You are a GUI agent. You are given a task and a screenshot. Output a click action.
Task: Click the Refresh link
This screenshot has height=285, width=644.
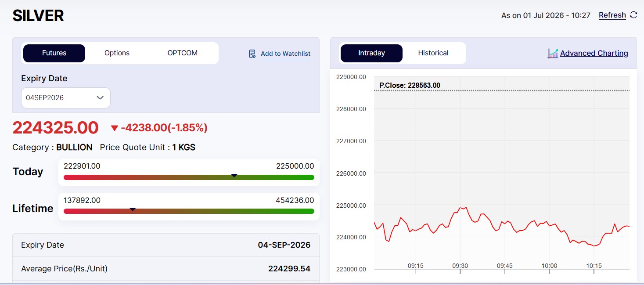pos(612,15)
